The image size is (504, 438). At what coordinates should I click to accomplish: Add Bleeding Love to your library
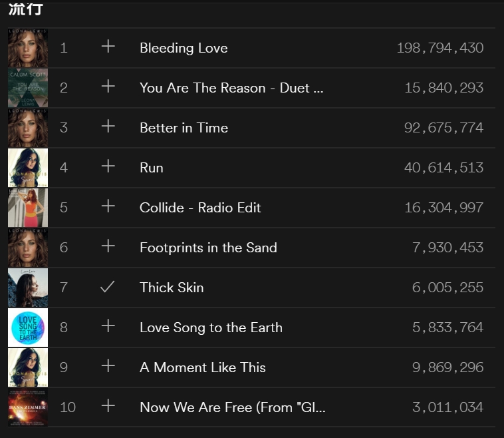[108, 47]
